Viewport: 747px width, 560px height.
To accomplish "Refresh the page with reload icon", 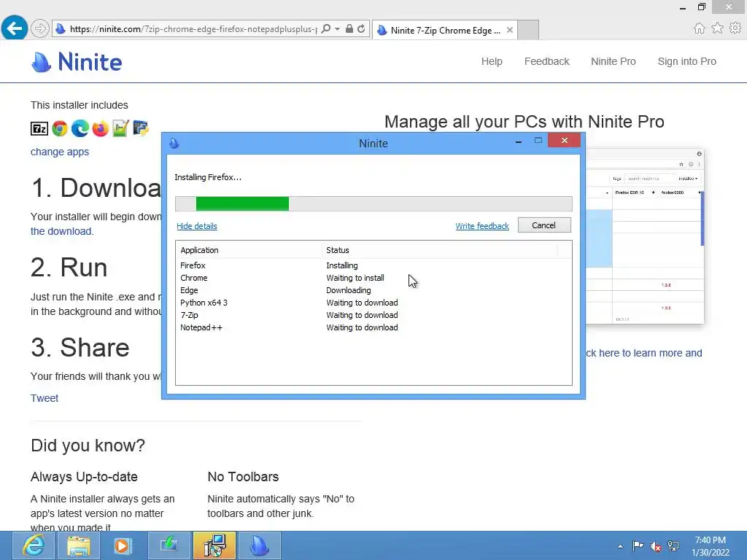I will point(362,29).
